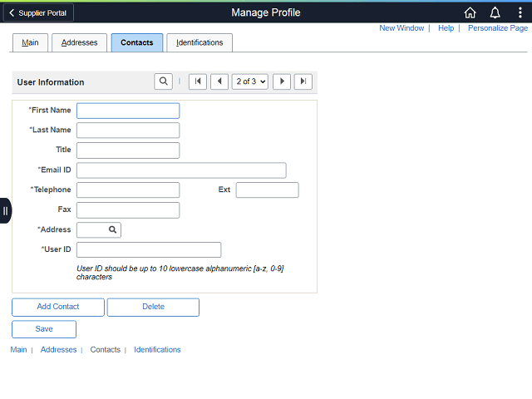Go back to Supplier Portal
The height and width of the screenshot is (399, 532).
click(x=38, y=13)
